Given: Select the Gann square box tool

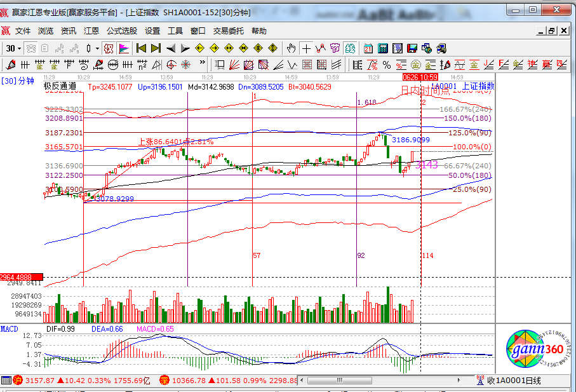Looking at the screenshot, I should click(x=249, y=65).
